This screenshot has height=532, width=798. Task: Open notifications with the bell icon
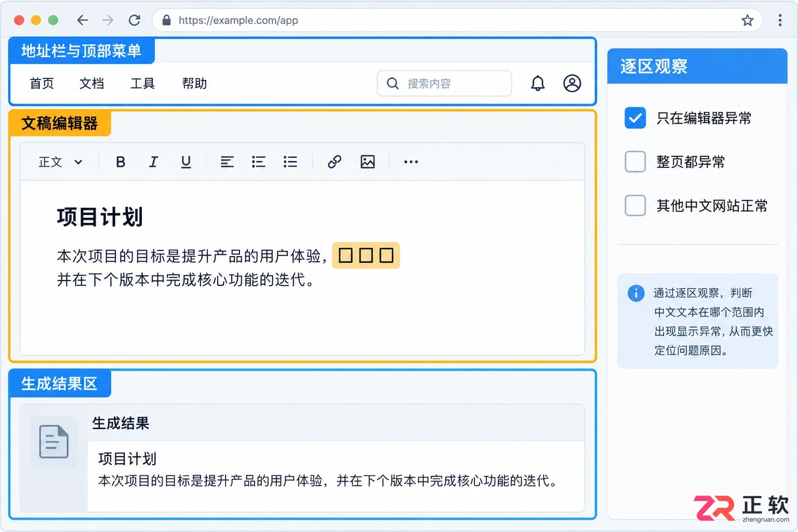tap(538, 83)
